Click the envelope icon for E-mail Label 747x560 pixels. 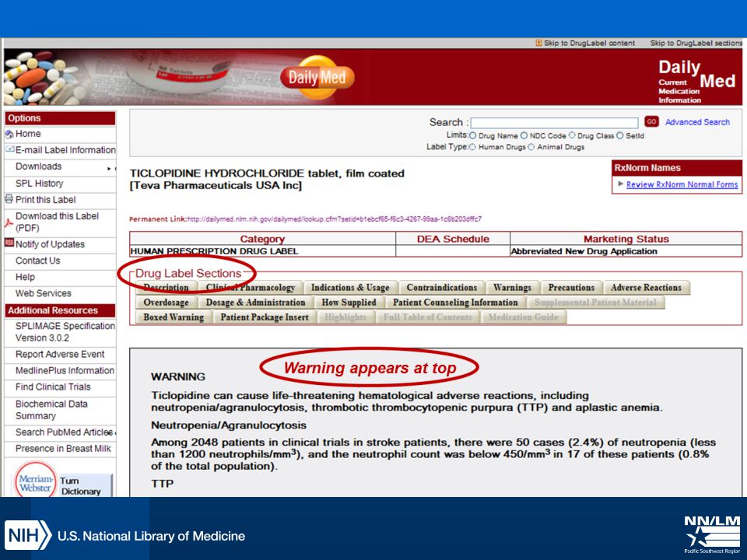[9, 149]
